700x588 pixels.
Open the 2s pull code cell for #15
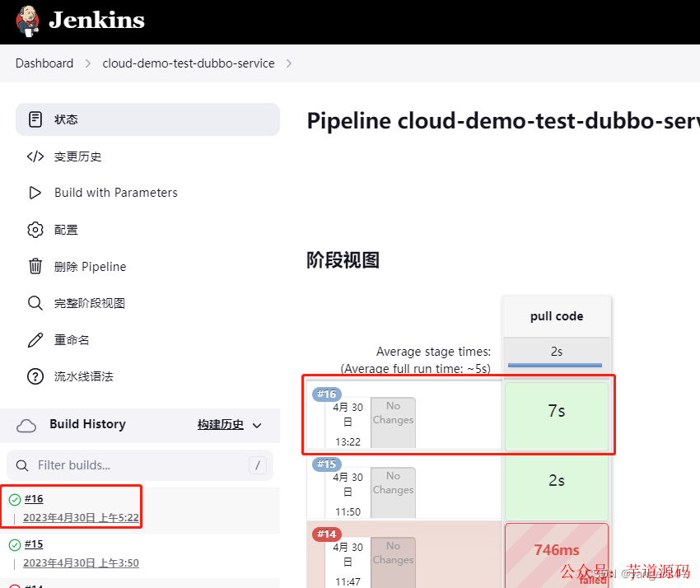coord(557,486)
